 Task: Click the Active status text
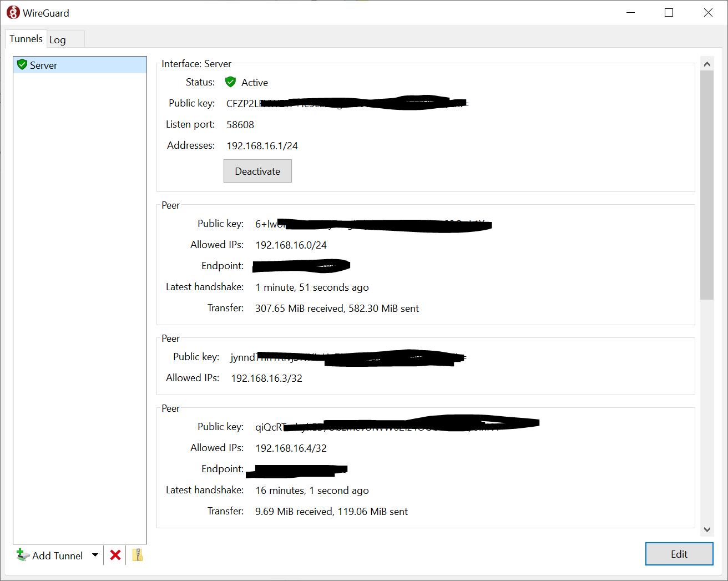[x=255, y=83]
